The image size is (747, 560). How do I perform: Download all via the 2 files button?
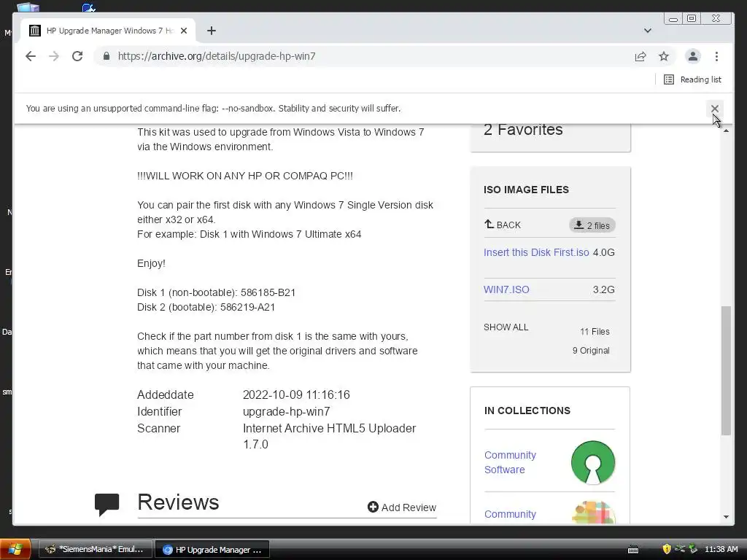pyautogui.click(x=592, y=225)
